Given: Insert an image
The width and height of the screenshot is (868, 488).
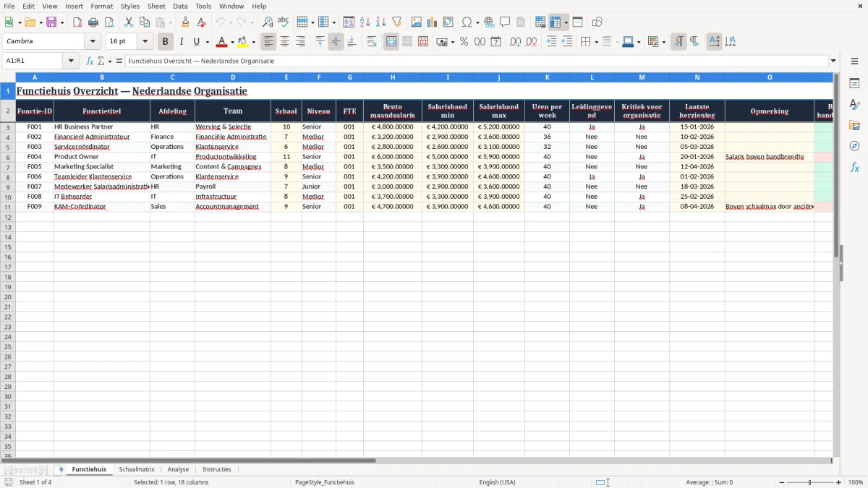Looking at the screenshot, I should pyautogui.click(x=417, y=22).
